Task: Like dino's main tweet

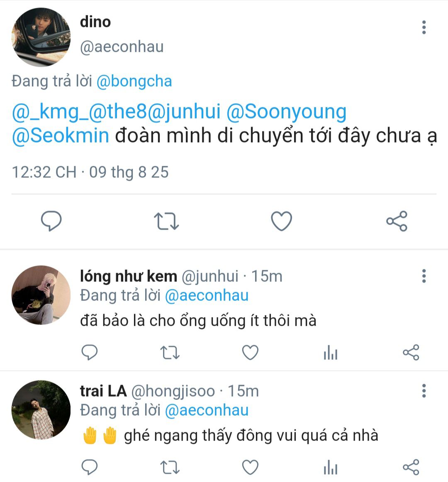Action: [x=282, y=221]
